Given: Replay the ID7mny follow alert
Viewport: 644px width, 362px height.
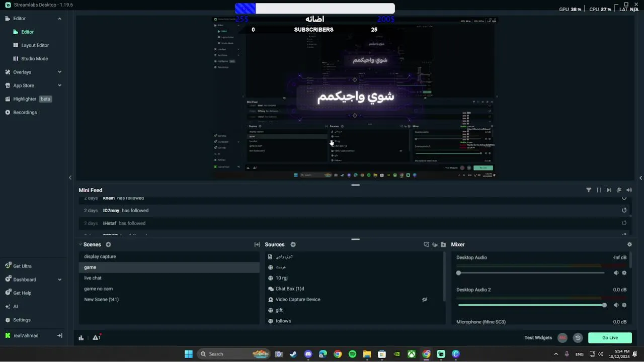Looking at the screenshot, I should [624, 211].
